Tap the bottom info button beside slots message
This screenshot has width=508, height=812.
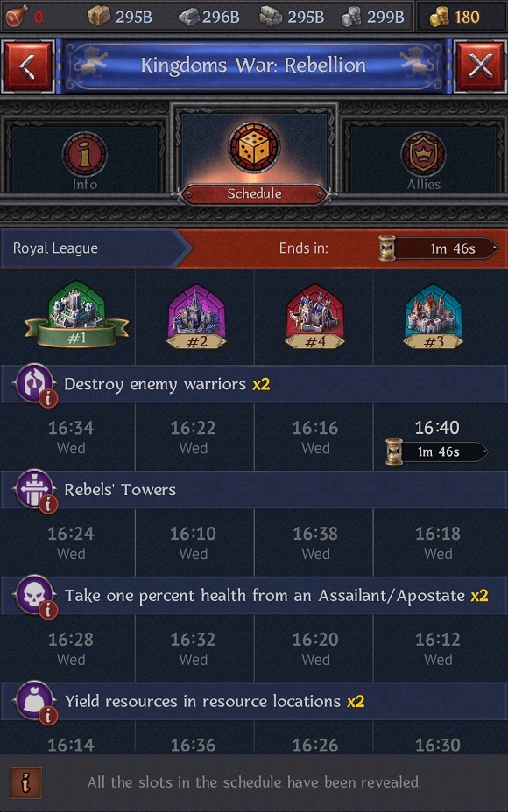coord(26,782)
